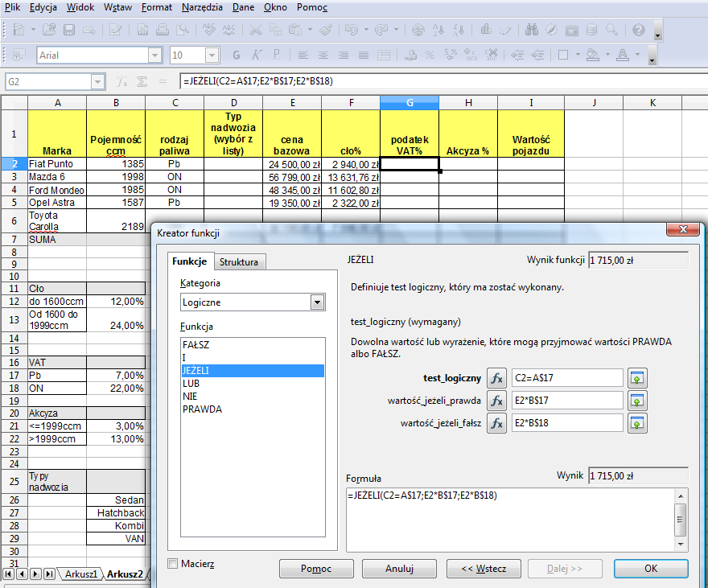Open the Arial font name dropdown
The width and height of the screenshot is (708, 588).
click(x=154, y=55)
